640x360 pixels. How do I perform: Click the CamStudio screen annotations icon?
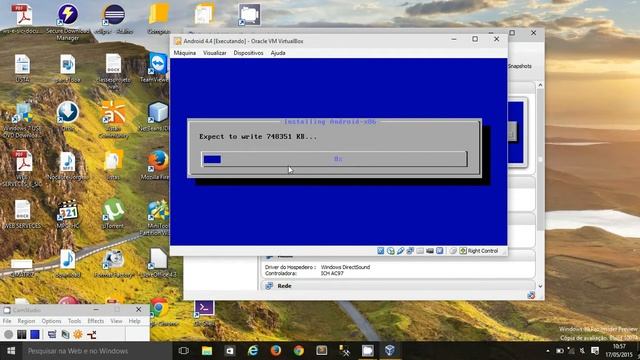[x=65, y=335]
